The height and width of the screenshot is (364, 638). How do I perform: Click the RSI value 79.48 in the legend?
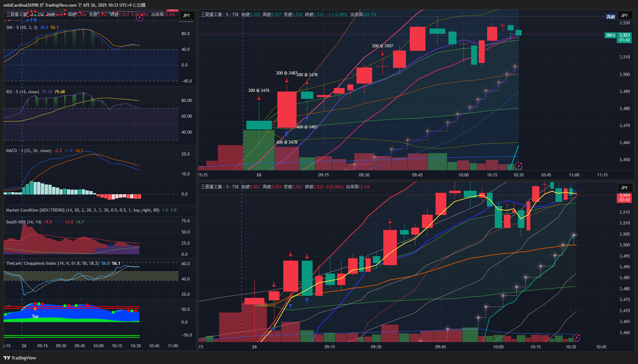coord(60,92)
